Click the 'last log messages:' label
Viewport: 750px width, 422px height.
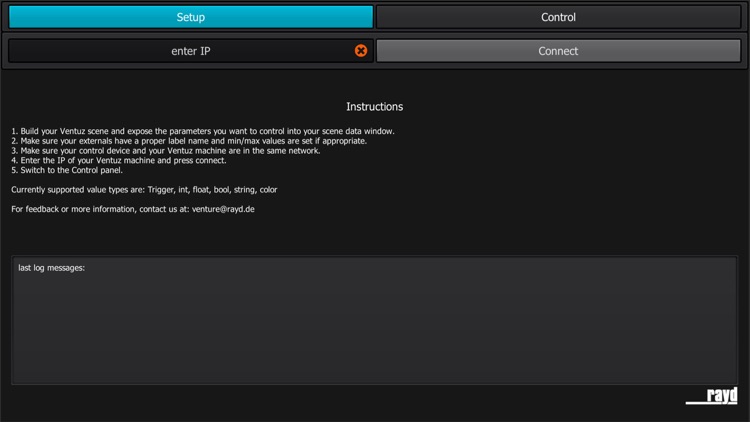pos(52,268)
